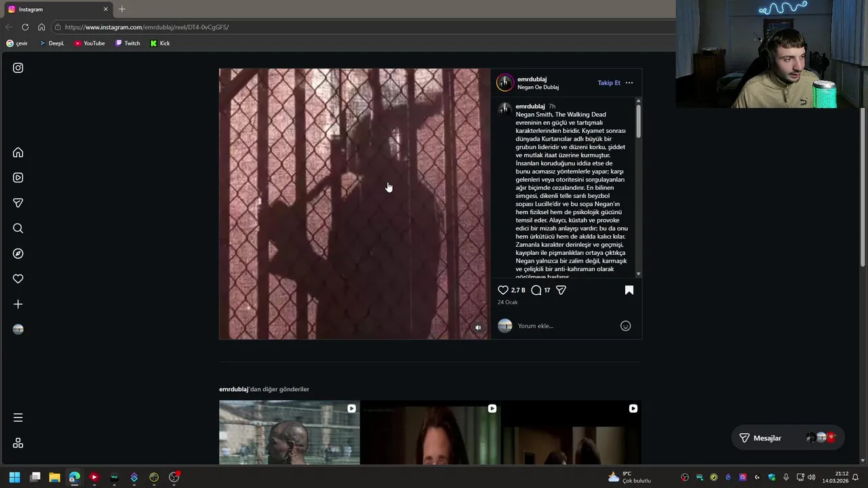Open the YouTube bookmark

pos(90,43)
